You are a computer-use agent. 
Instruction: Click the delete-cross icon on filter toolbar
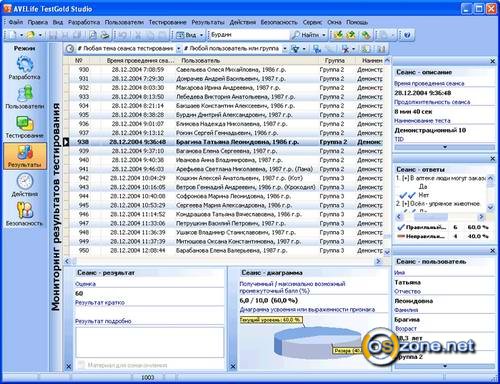pos(345,49)
